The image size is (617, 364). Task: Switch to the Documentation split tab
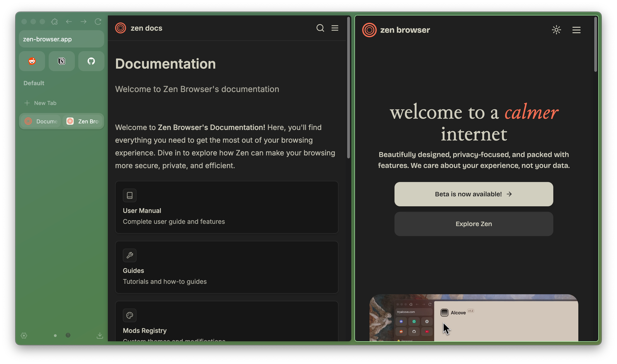pos(41,121)
